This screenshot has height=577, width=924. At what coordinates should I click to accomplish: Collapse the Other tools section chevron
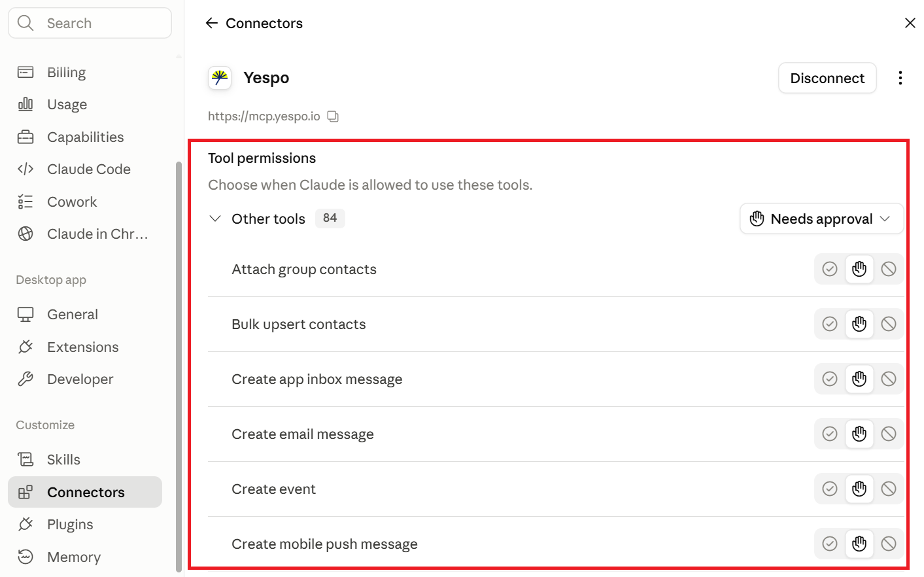[x=215, y=219]
